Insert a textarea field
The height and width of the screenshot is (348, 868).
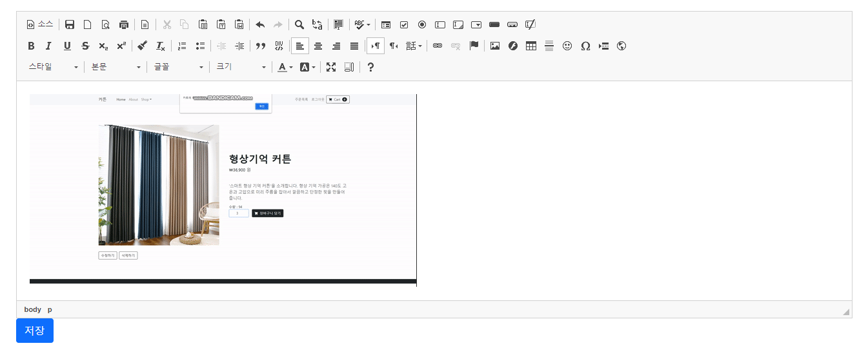tap(458, 24)
